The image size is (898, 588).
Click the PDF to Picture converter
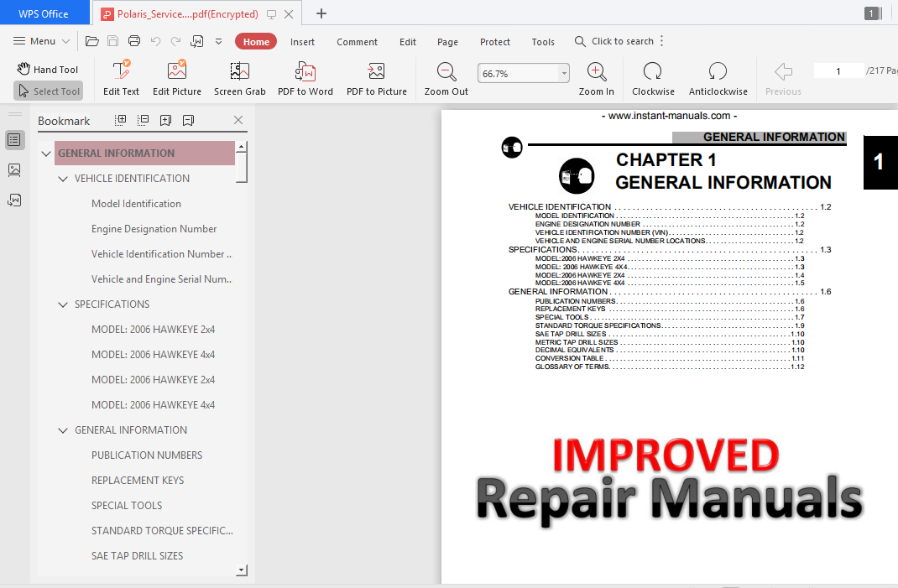[376, 78]
